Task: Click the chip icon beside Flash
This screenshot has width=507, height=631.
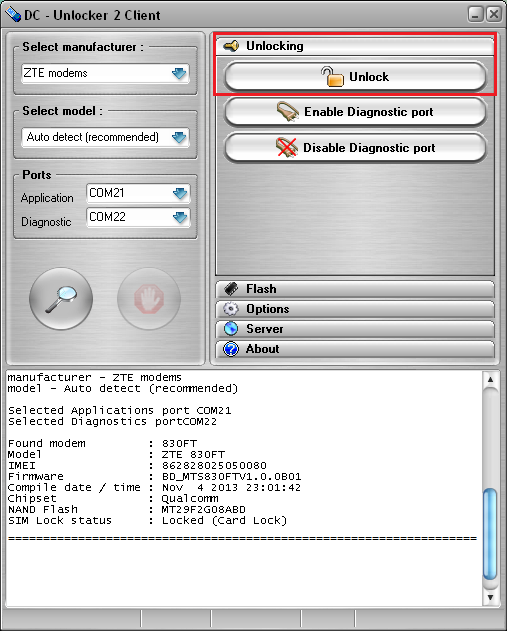Action: 231,289
